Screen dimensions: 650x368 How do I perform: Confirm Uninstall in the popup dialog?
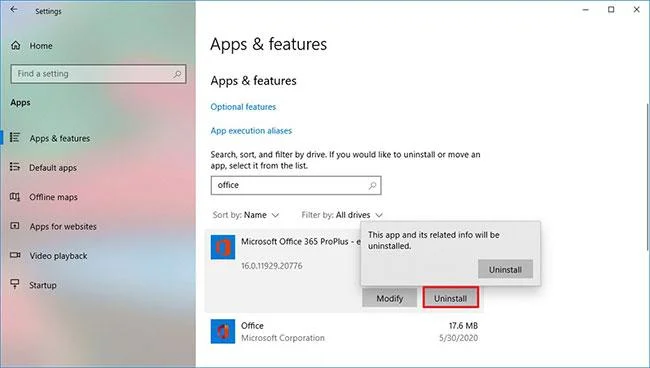tap(505, 269)
